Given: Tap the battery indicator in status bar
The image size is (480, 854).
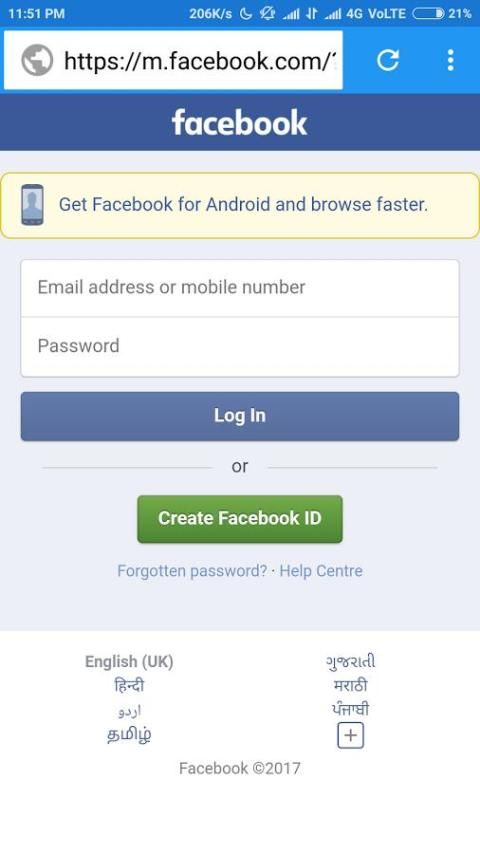Looking at the screenshot, I should 428,14.
